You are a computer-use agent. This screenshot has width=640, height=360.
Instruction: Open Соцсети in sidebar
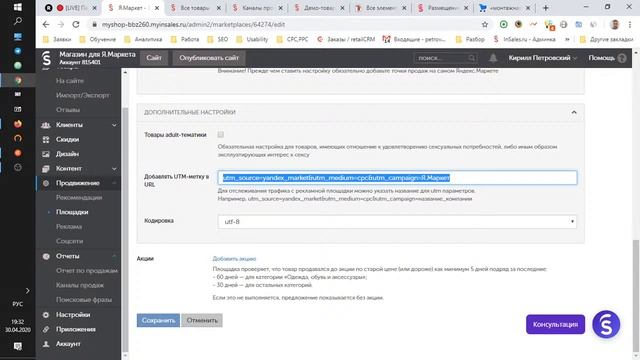[x=69, y=241]
